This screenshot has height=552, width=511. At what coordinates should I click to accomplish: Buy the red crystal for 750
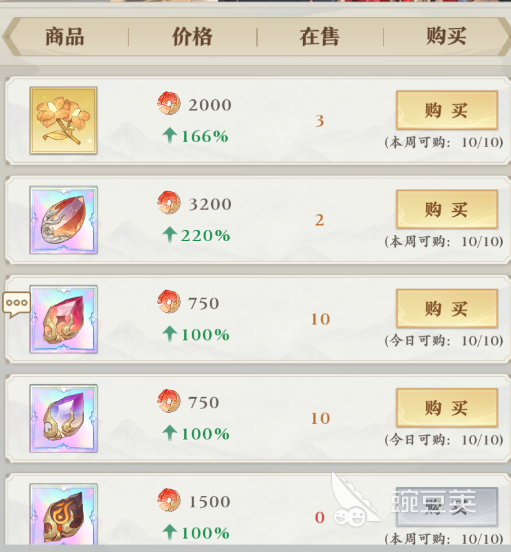[447, 309]
